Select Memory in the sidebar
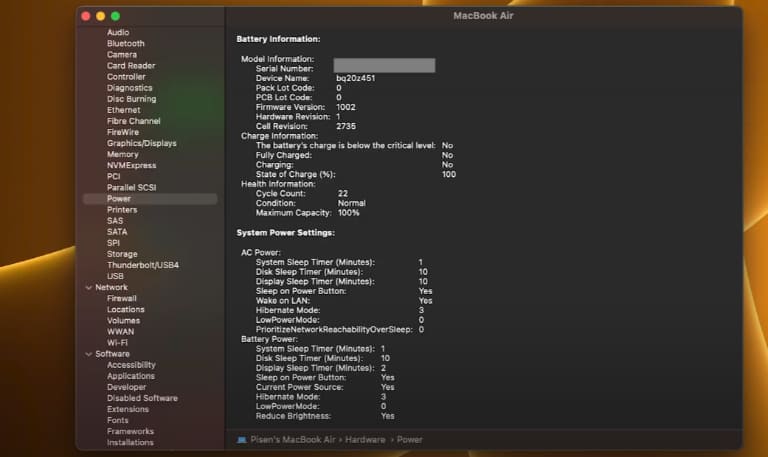768x457 pixels. (x=122, y=154)
